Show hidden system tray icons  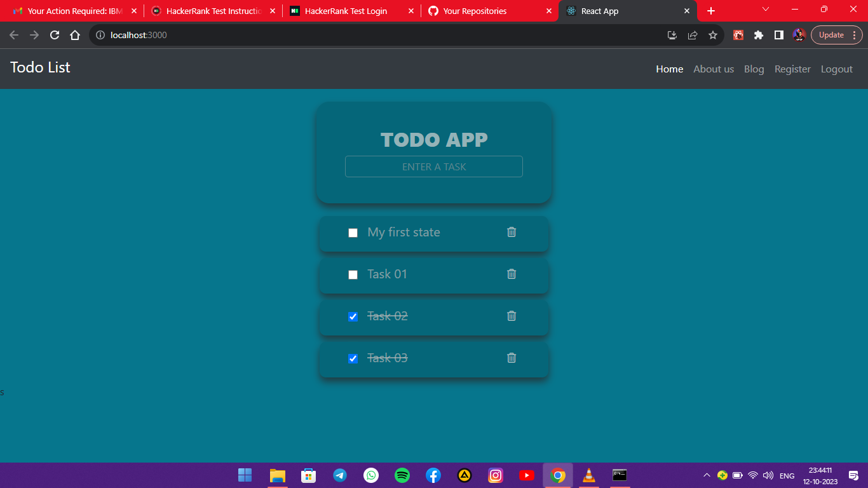coord(707,475)
